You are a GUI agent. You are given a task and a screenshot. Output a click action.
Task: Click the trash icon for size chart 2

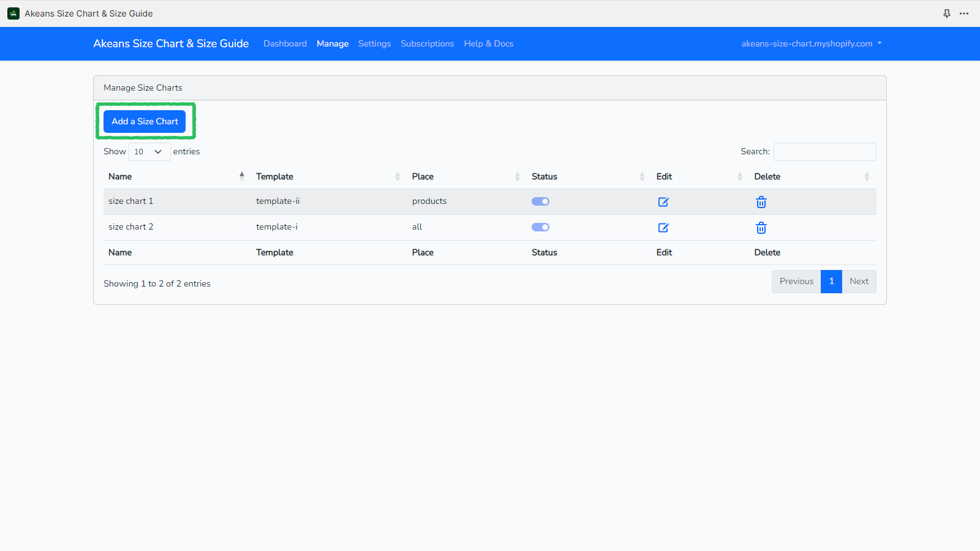coord(761,227)
